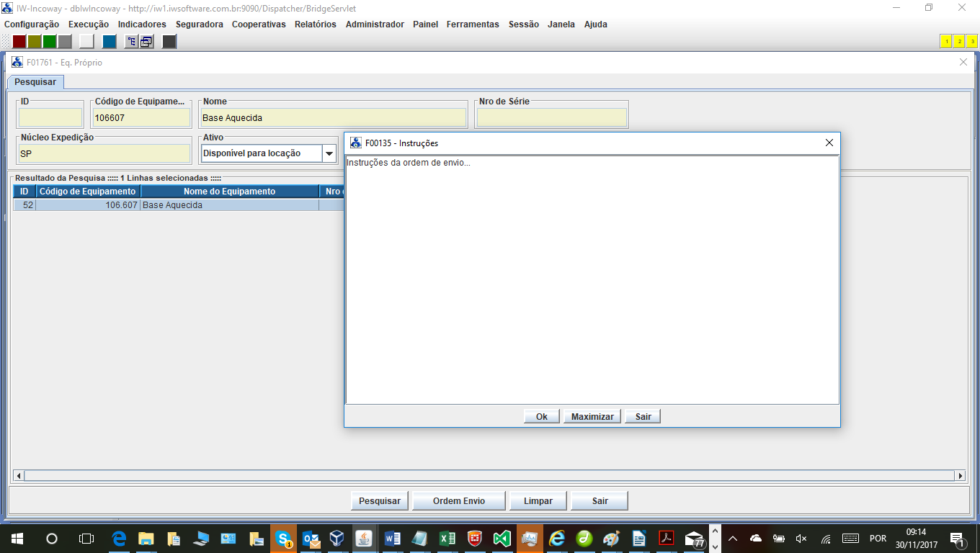The image size is (980, 553).
Task: Open the Ferramentas menu
Action: pyautogui.click(x=472, y=24)
